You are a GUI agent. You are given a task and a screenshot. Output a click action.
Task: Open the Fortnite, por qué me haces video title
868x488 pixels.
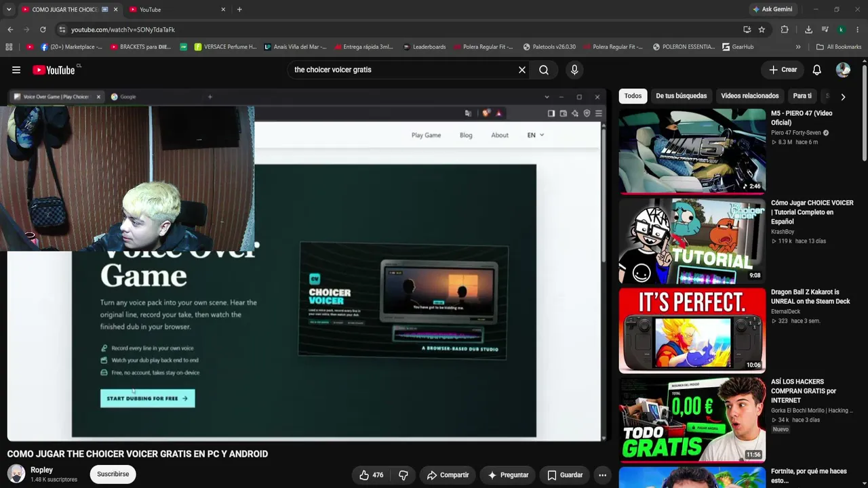click(809, 476)
